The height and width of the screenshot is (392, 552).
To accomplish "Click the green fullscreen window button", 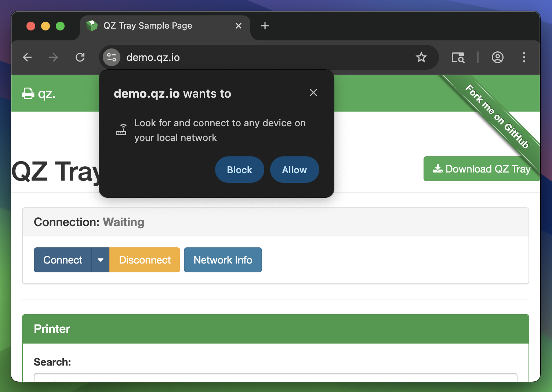I will 60,26.
